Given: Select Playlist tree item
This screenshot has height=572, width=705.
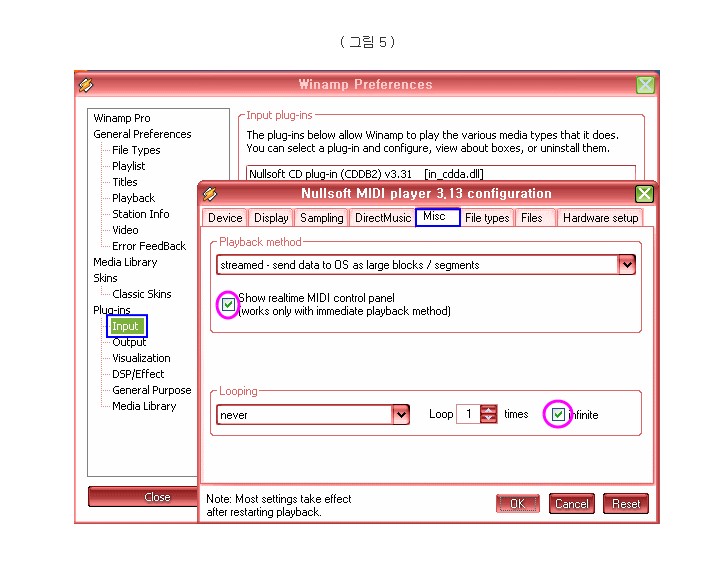Looking at the screenshot, I should pos(129,166).
